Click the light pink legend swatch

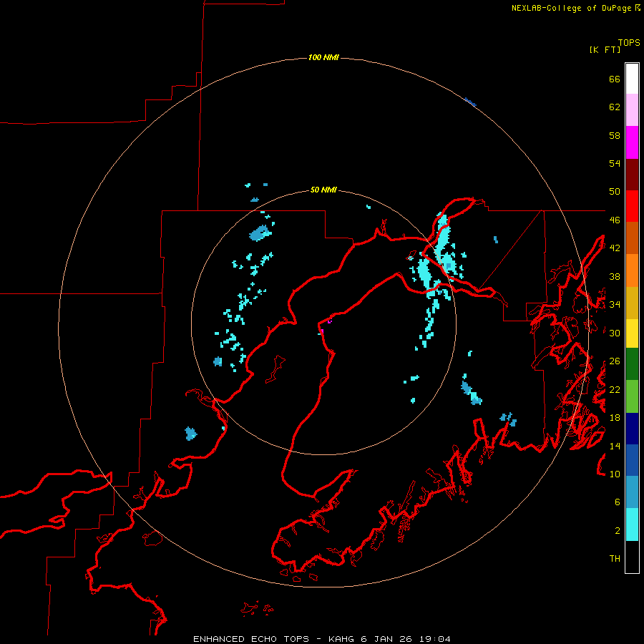pyautogui.click(x=632, y=109)
